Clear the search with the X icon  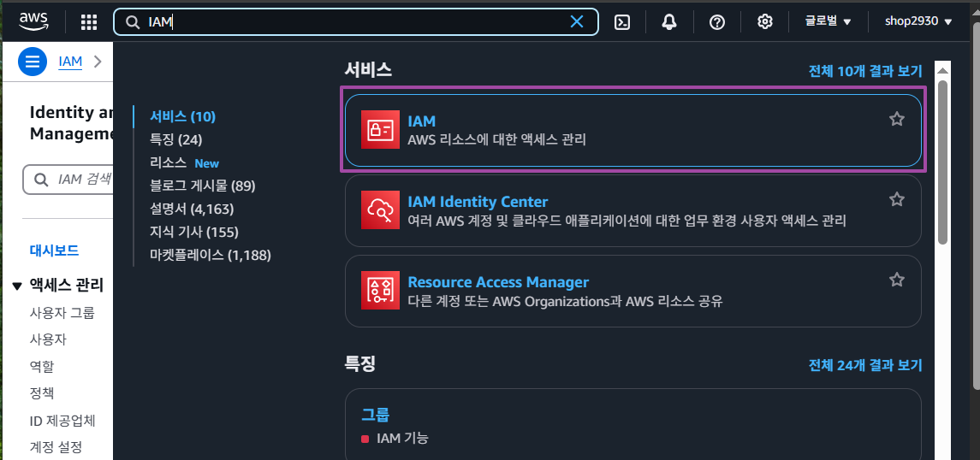pos(577,22)
